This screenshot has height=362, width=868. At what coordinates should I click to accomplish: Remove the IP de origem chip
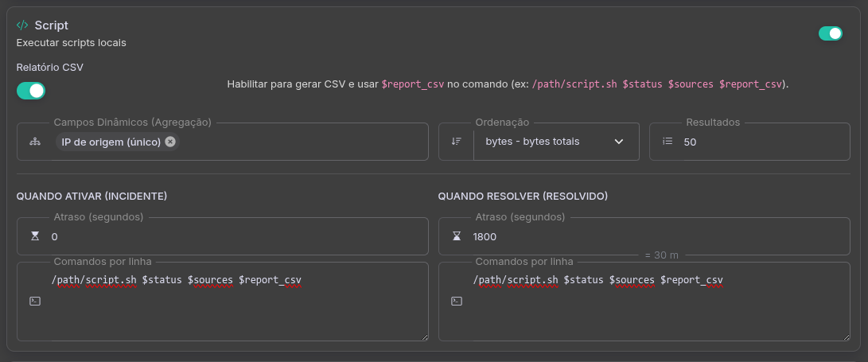pos(170,142)
